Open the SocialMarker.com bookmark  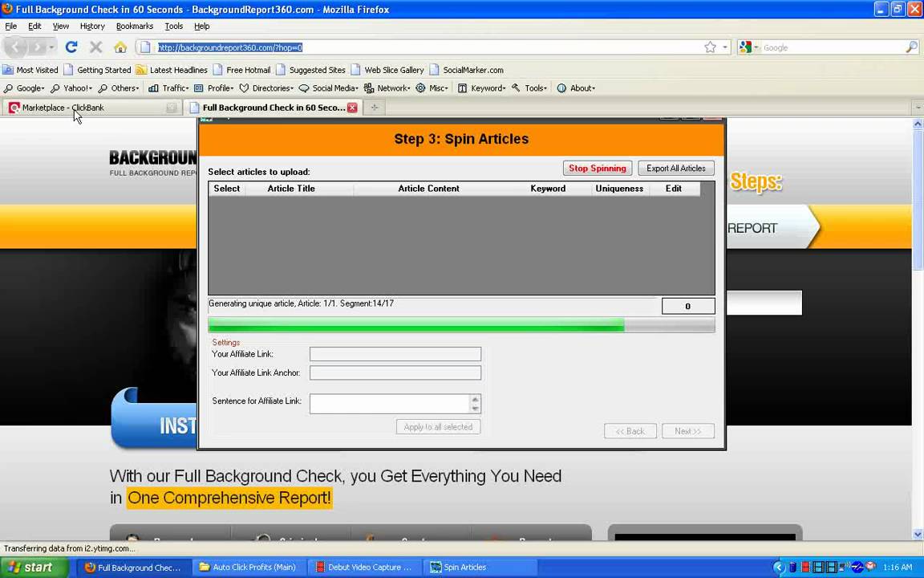tap(466, 70)
